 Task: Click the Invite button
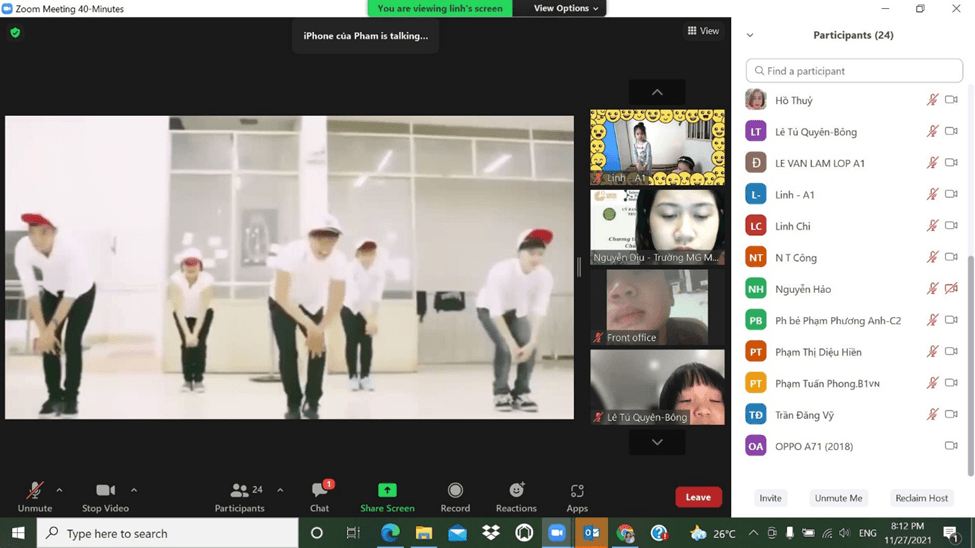pyautogui.click(x=770, y=498)
